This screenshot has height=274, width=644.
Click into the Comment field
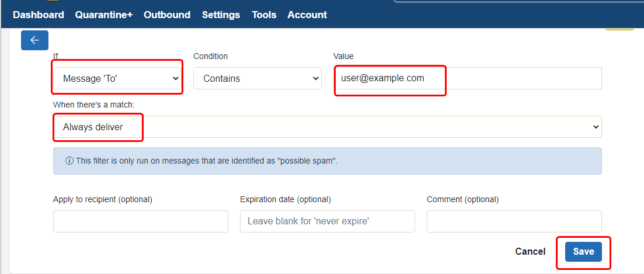[x=514, y=221]
